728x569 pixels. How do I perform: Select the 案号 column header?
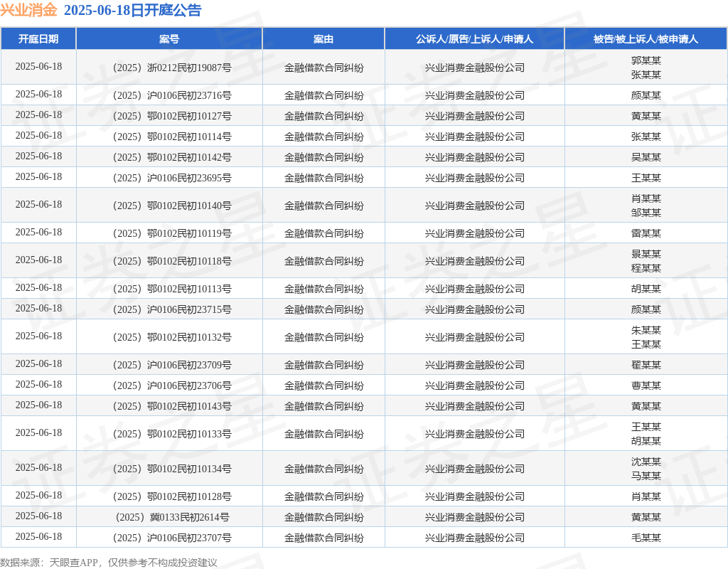pyautogui.click(x=169, y=39)
